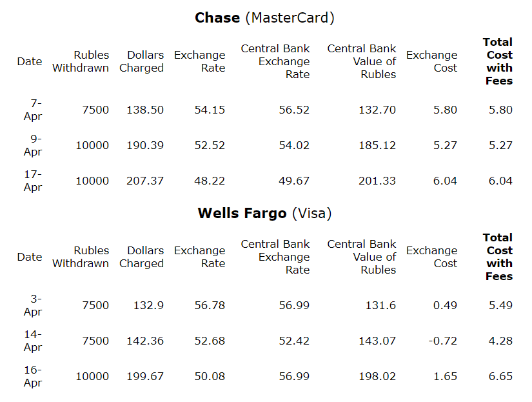Click Wells Fargo Central Bank Exchange Rate header
The width and height of the screenshot is (532, 402).
(275, 257)
